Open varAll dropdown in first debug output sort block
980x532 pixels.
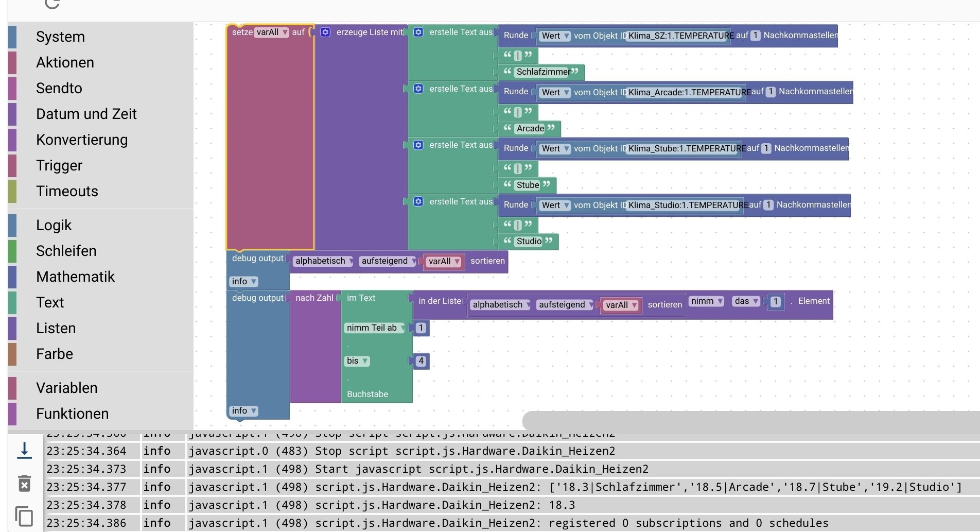click(x=444, y=261)
